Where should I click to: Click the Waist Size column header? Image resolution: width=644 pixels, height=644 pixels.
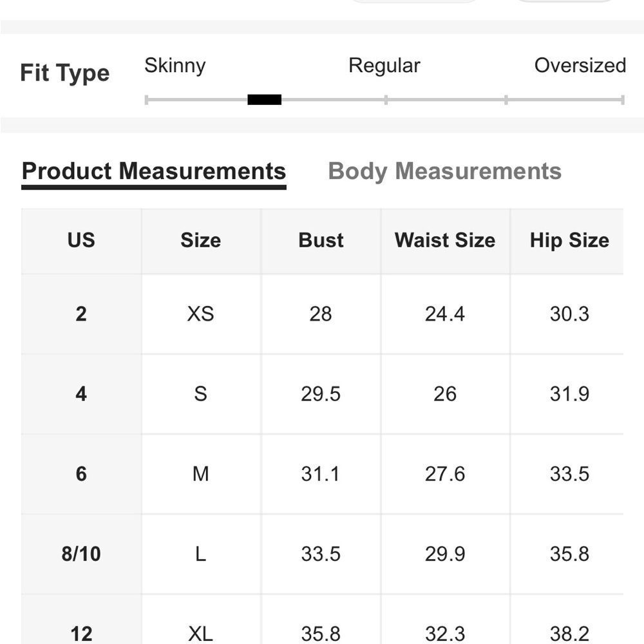[x=444, y=240]
